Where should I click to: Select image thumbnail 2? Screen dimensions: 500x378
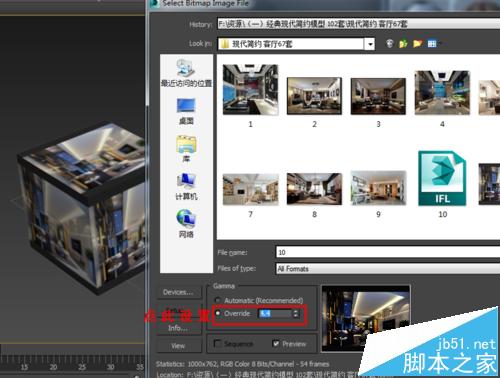coord(314,102)
